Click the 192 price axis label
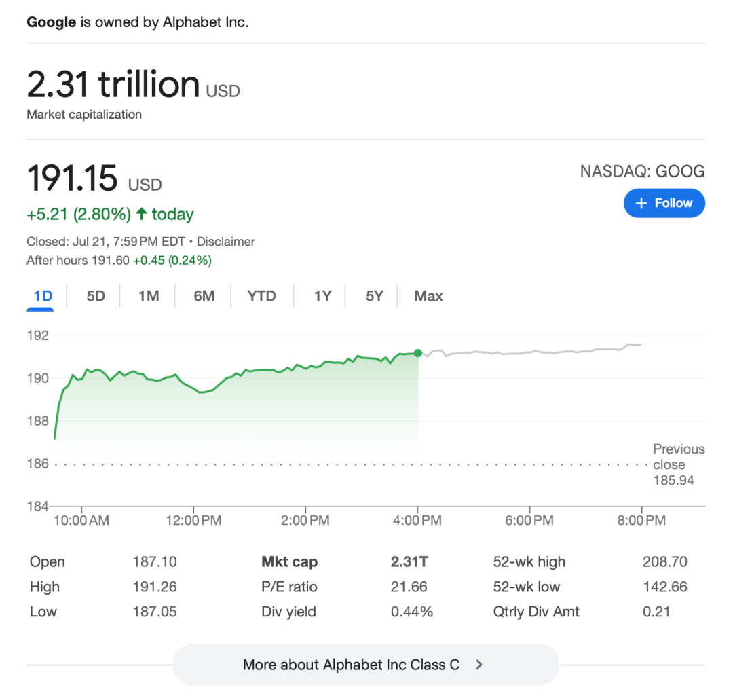The width and height of the screenshot is (733, 700). pyautogui.click(x=38, y=335)
